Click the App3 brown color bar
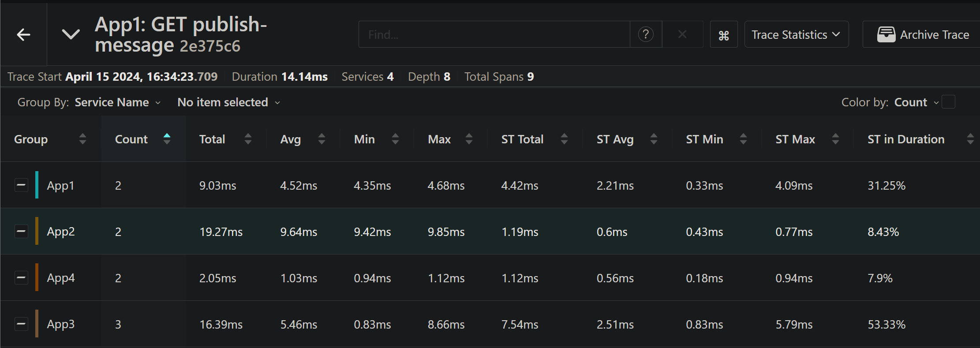This screenshot has width=980, height=348. point(37,324)
